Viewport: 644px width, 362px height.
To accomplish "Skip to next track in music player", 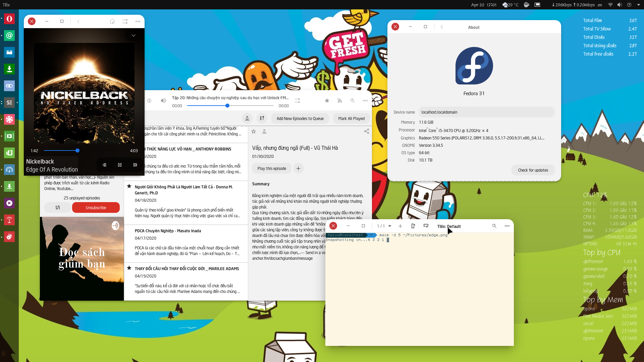I will click(x=135, y=165).
